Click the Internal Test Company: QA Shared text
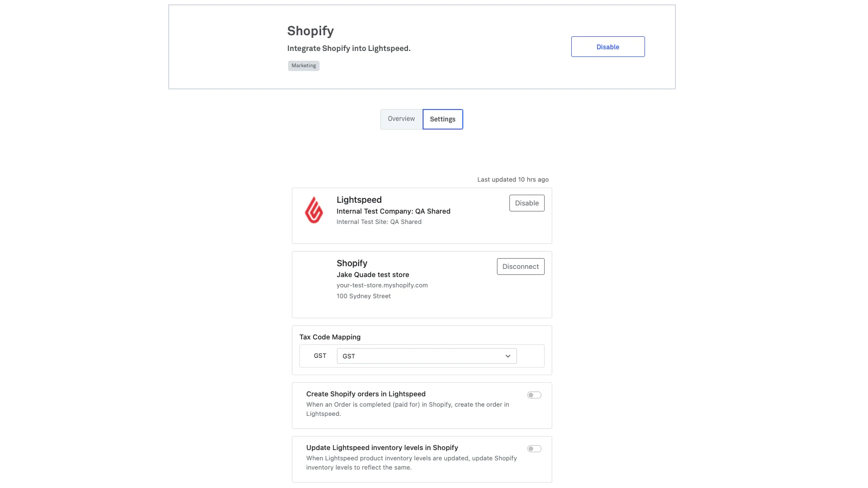The width and height of the screenshot is (868, 488). (x=393, y=211)
